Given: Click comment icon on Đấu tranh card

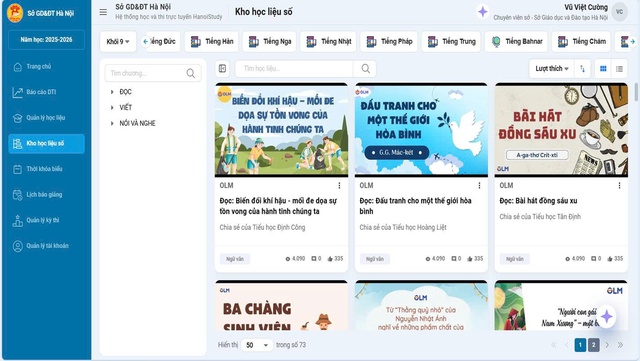Looking at the screenshot, I should (453, 259).
